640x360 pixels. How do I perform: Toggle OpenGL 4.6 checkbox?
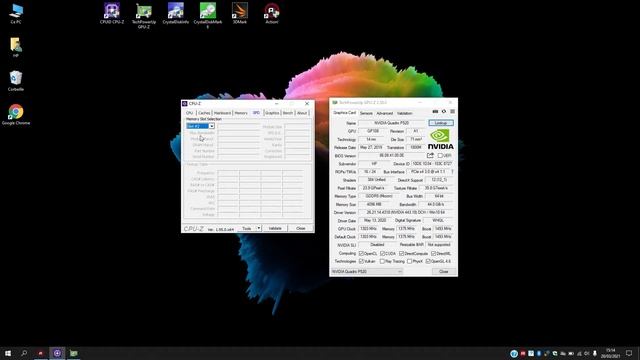(428, 261)
